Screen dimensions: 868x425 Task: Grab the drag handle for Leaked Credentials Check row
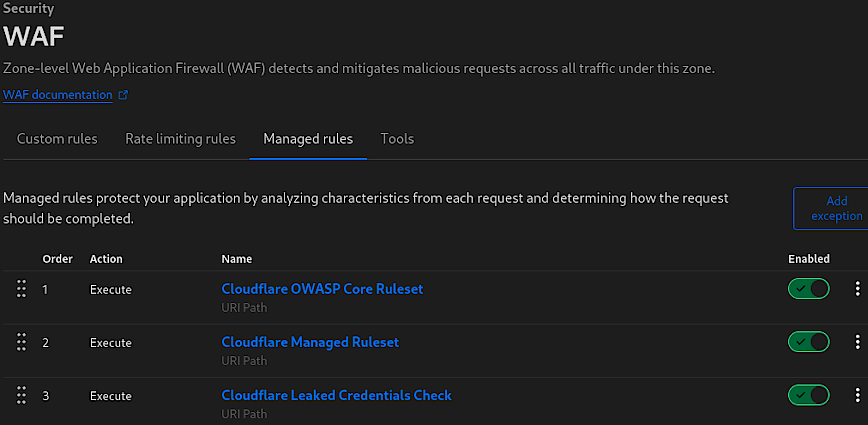coord(22,396)
